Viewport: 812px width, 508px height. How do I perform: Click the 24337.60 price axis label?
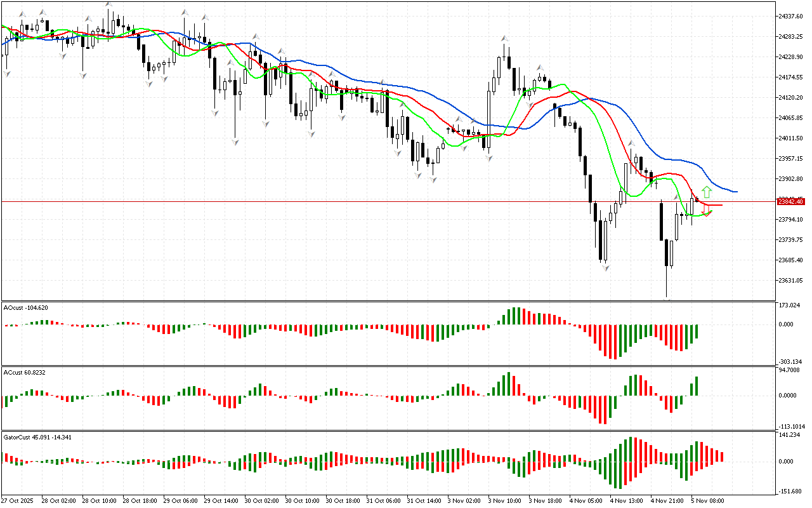790,16
